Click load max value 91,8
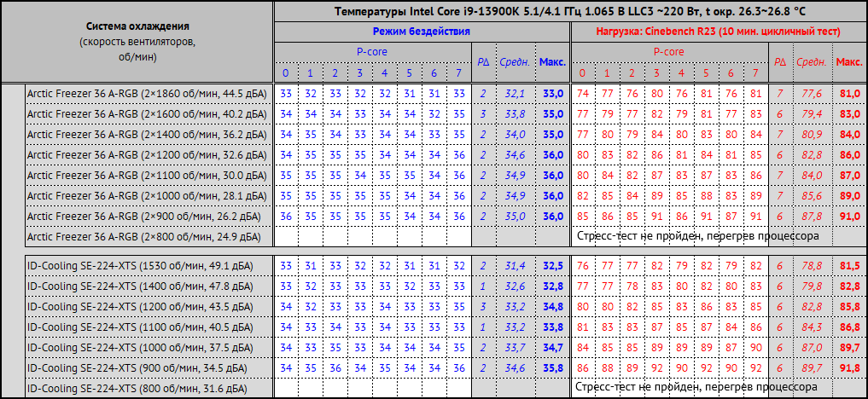 click(x=849, y=368)
